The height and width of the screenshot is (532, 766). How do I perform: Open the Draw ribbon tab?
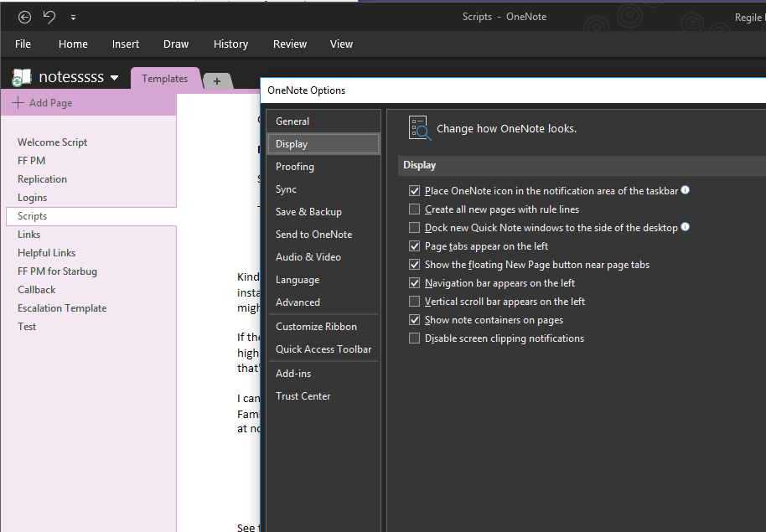pyautogui.click(x=176, y=44)
